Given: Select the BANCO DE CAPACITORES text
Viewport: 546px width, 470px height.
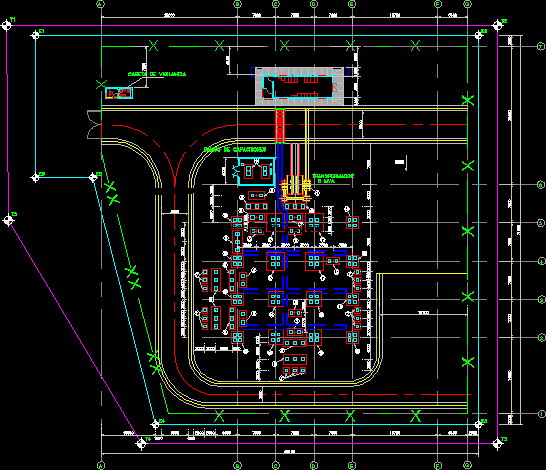Looking at the screenshot, I should click(235, 149).
